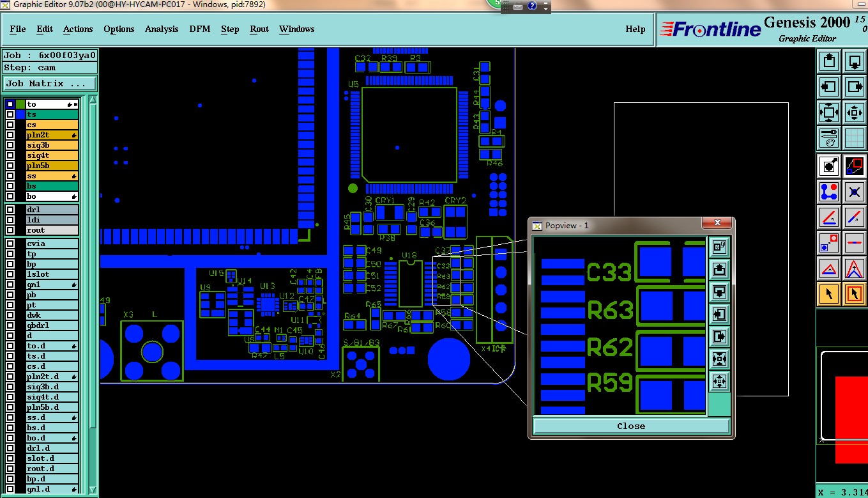Screen dimensions: 868x498
Task: Open the Rout menu
Action: click(259, 29)
